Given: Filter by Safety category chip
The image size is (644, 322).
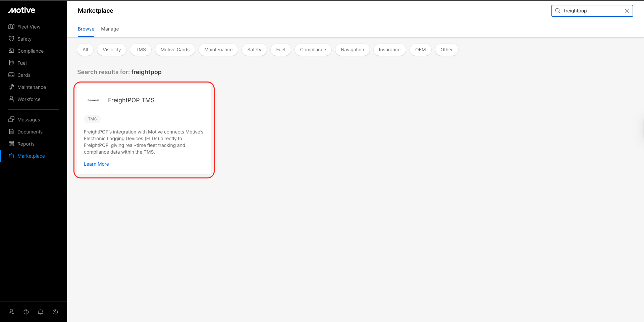Looking at the screenshot, I should (254, 50).
